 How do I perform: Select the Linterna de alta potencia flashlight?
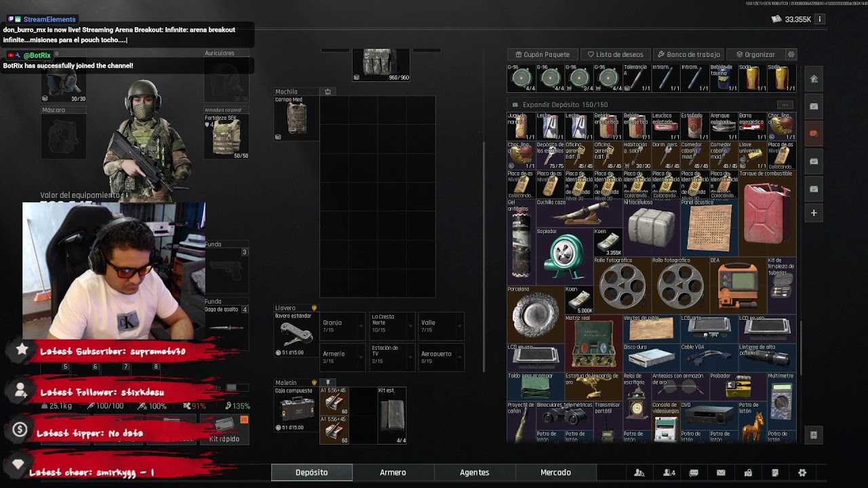pos(767,357)
